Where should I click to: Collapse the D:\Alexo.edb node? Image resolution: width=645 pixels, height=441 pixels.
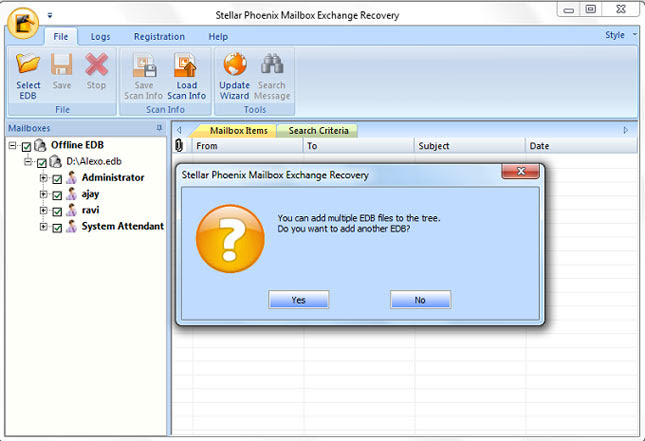point(28,162)
